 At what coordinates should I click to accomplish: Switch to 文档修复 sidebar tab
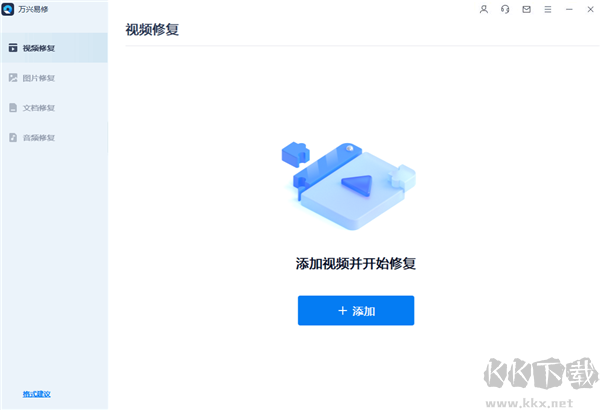(54, 108)
